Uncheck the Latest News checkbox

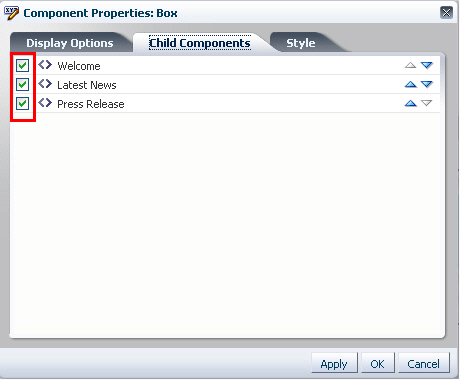coord(22,84)
